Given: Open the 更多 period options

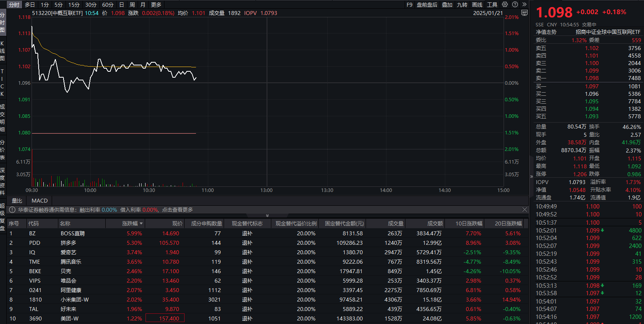Looking at the screenshot, I should point(156,5).
